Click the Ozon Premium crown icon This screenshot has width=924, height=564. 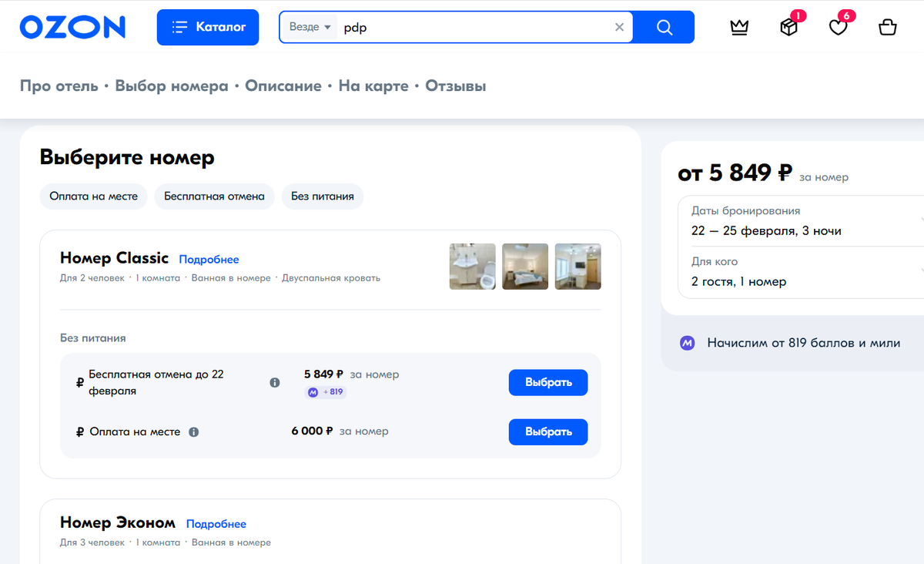coord(739,26)
